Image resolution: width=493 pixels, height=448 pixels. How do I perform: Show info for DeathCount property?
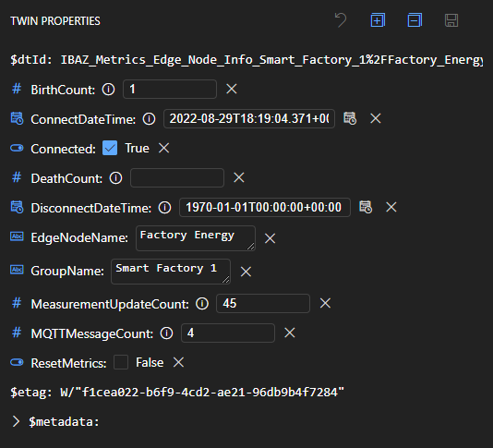coord(115,178)
